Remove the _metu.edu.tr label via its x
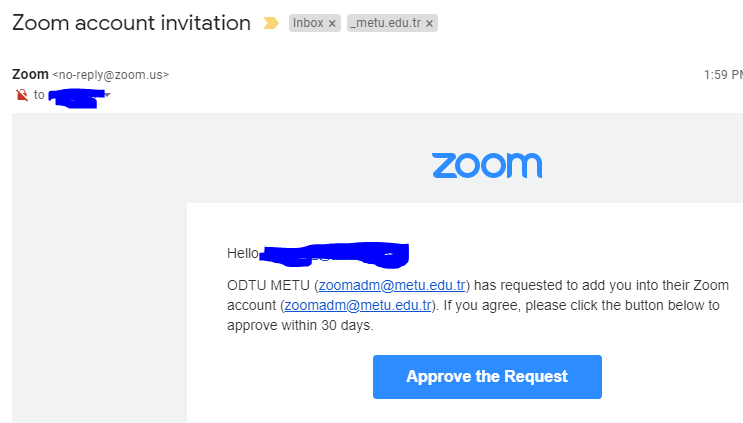Screen dimensions: 743x423 pos(429,23)
